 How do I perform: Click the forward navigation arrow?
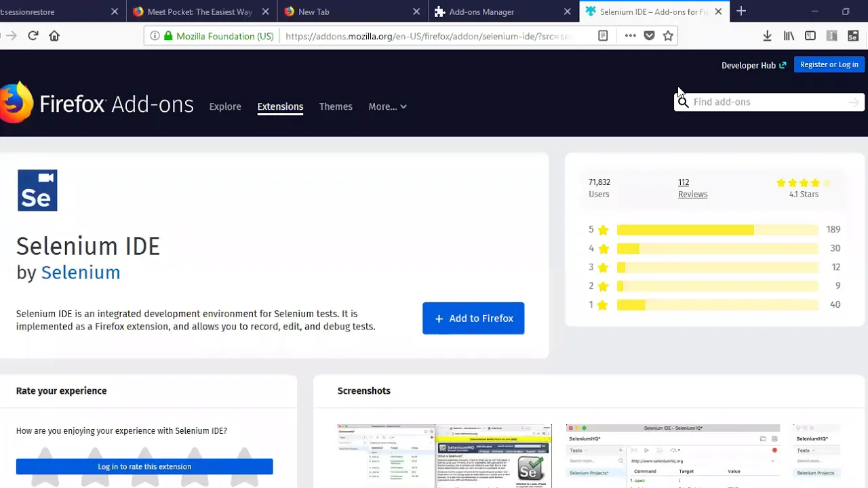tap(11, 36)
